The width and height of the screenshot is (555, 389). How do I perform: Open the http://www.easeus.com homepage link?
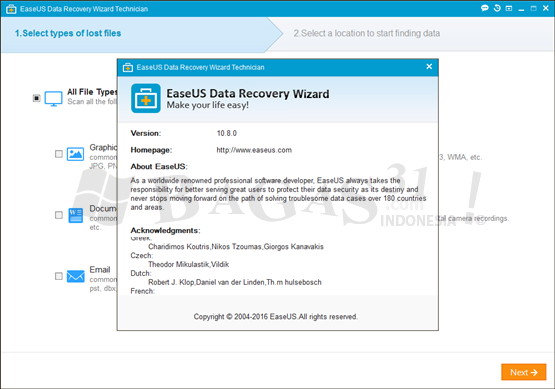coord(254,150)
